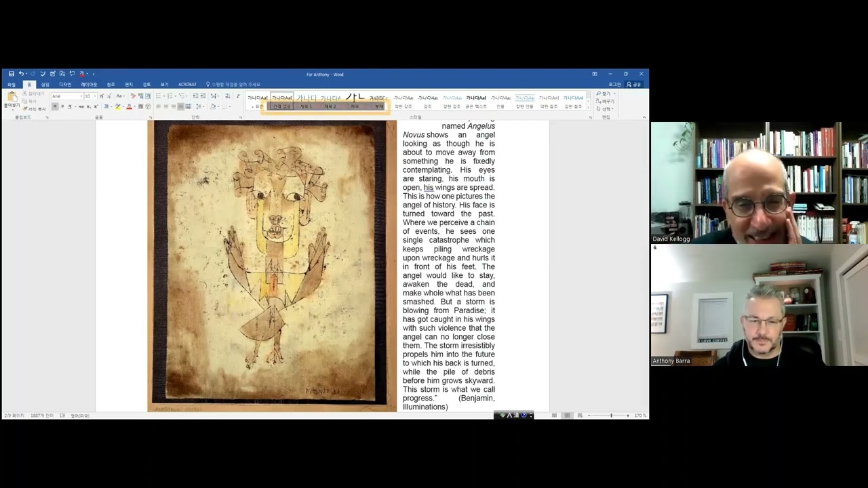Click the 공유 (Share) button
Screen dimensions: 868x488
[x=633, y=85]
